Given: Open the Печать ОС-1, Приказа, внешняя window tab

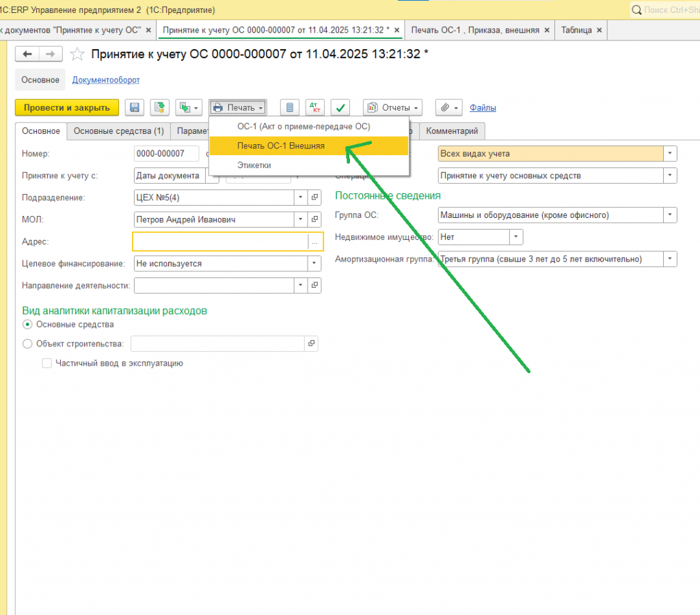Looking at the screenshot, I should (x=475, y=30).
